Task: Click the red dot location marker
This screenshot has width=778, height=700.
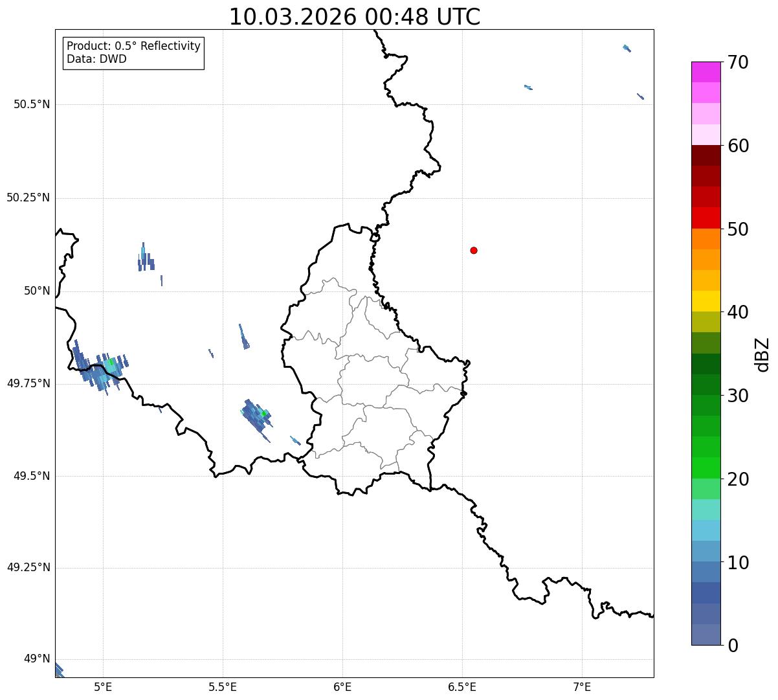Action: [x=474, y=250]
